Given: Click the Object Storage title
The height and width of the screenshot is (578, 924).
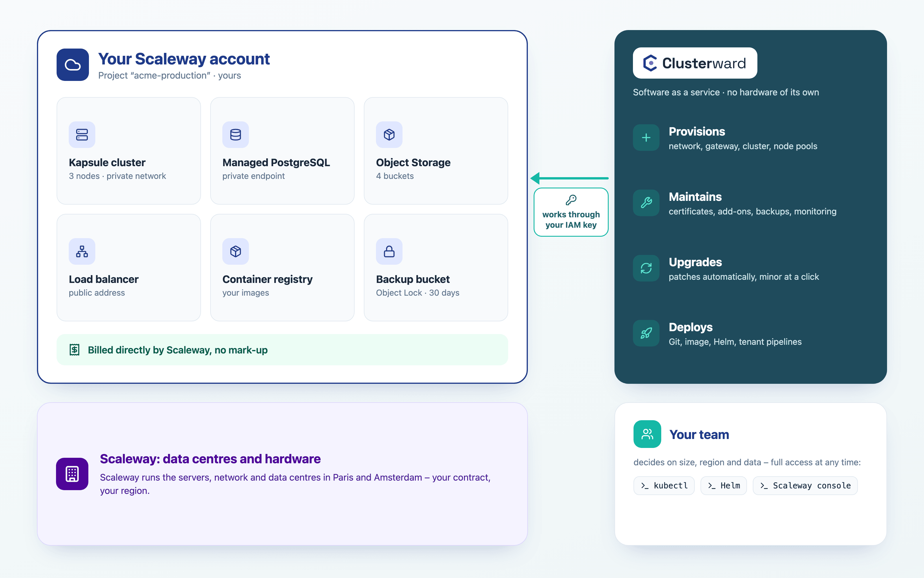Looking at the screenshot, I should click(413, 162).
